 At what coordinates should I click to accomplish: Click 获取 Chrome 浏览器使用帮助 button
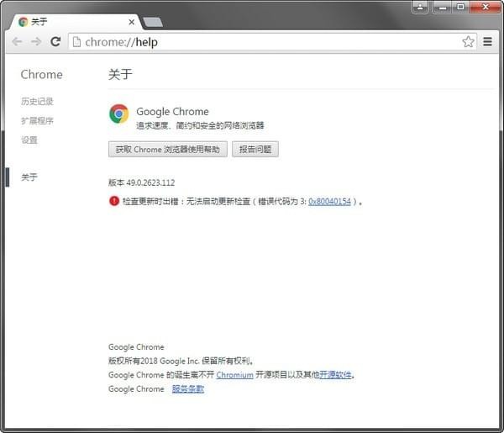click(168, 150)
